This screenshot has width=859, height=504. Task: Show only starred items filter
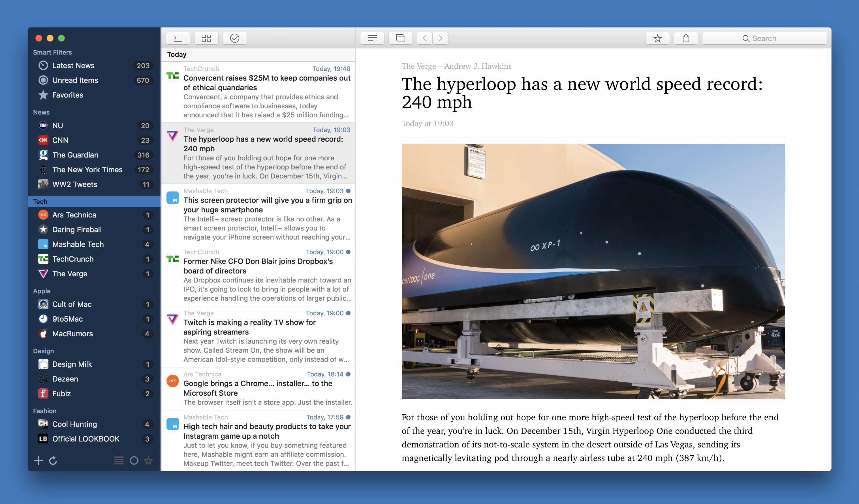click(x=148, y=460)
